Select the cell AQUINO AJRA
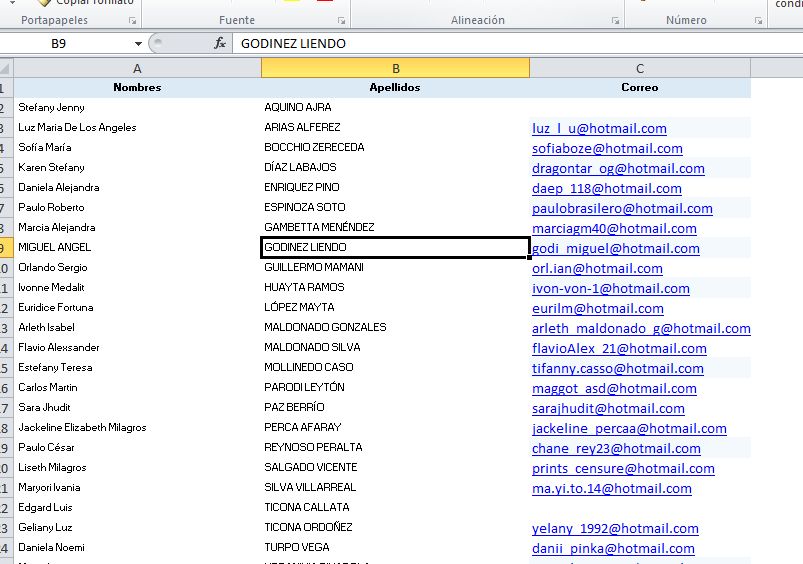803x564 pixels. coord(395,108)
